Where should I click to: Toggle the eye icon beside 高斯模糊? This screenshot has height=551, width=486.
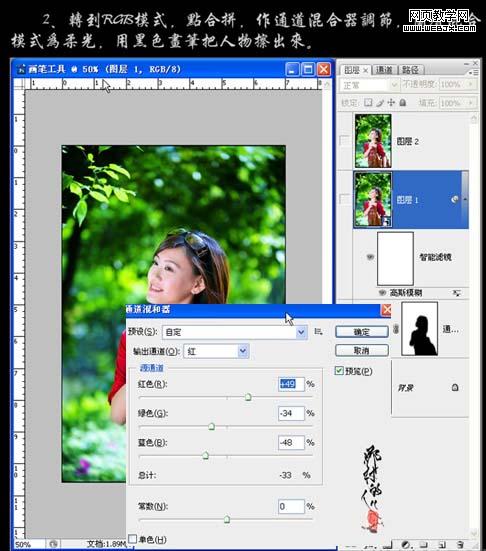point(382,292)
